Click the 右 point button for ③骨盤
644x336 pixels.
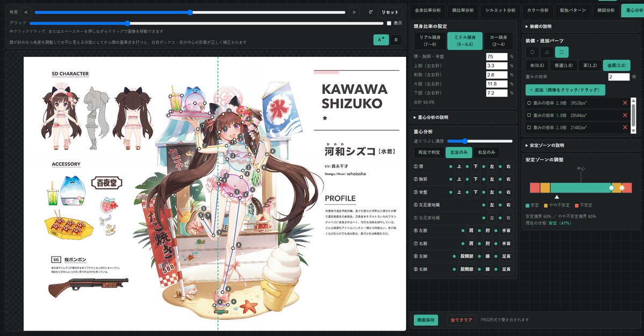coord(509,192)
